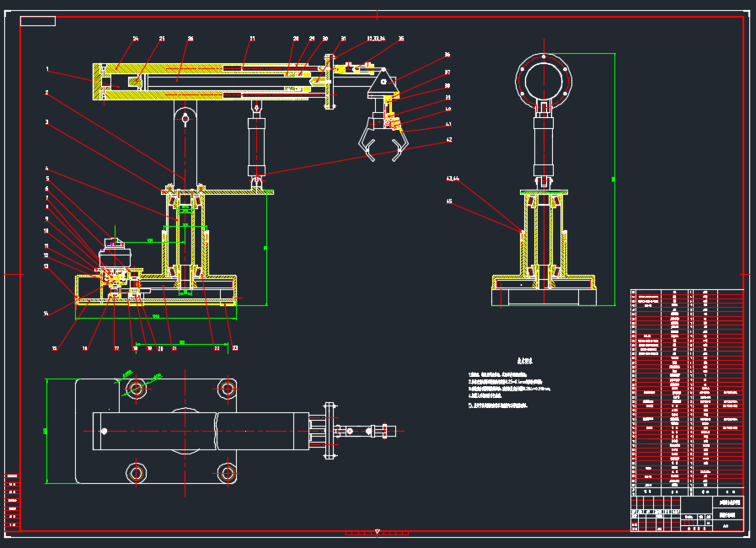
Task: Click part balloon number 37
Action: click(448, 73)
